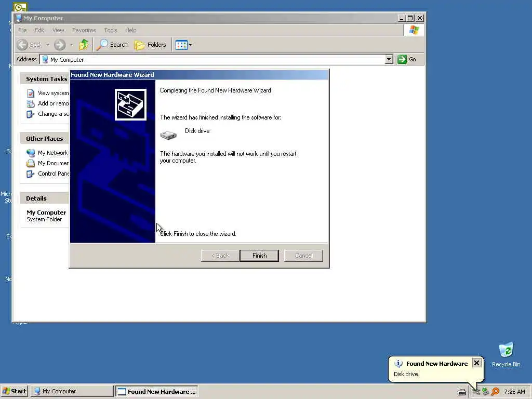Click the Forward arrow toolbar icon
The height and width of the screenshot is (399, 532).
pos(60,45)
